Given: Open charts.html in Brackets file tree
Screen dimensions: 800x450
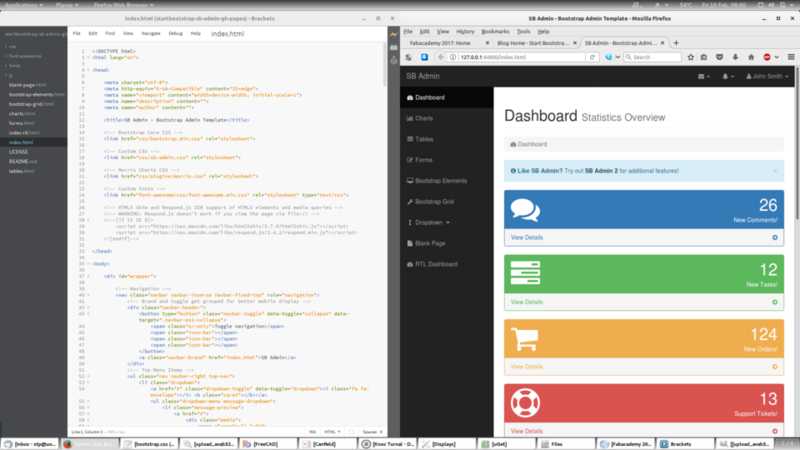Looking at the screenshot, I should (22, 114).
